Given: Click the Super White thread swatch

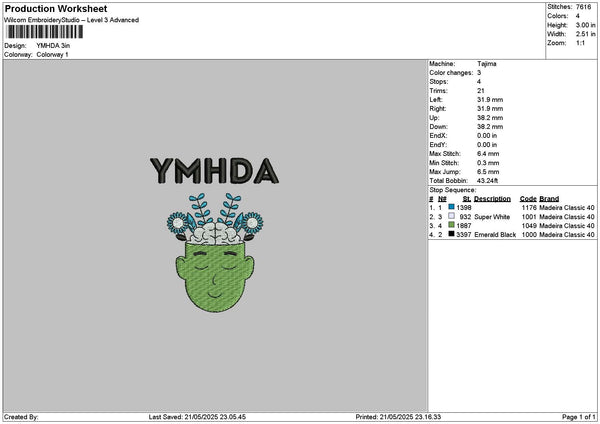Looking at the screenshot, I should pyautogui.click(x=451, y=216).
